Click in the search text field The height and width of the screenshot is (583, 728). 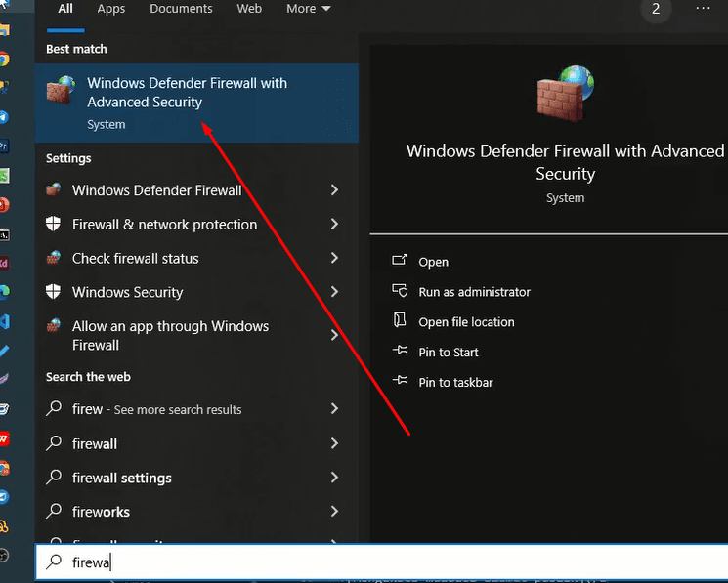tap(293, 562)
